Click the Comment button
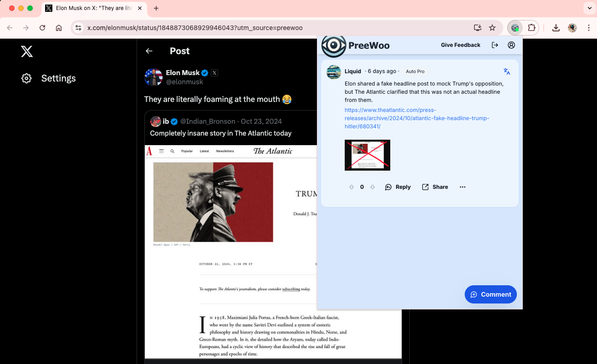597x364 pixels. 490,294
